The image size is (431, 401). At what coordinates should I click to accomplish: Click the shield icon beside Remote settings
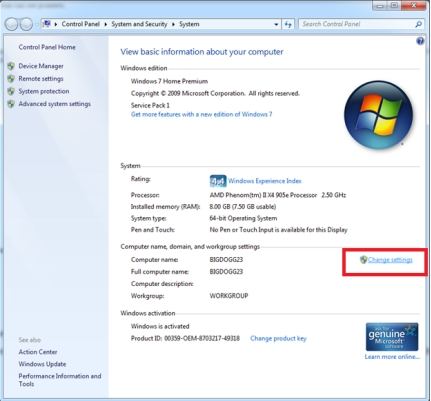pos(11,79)
